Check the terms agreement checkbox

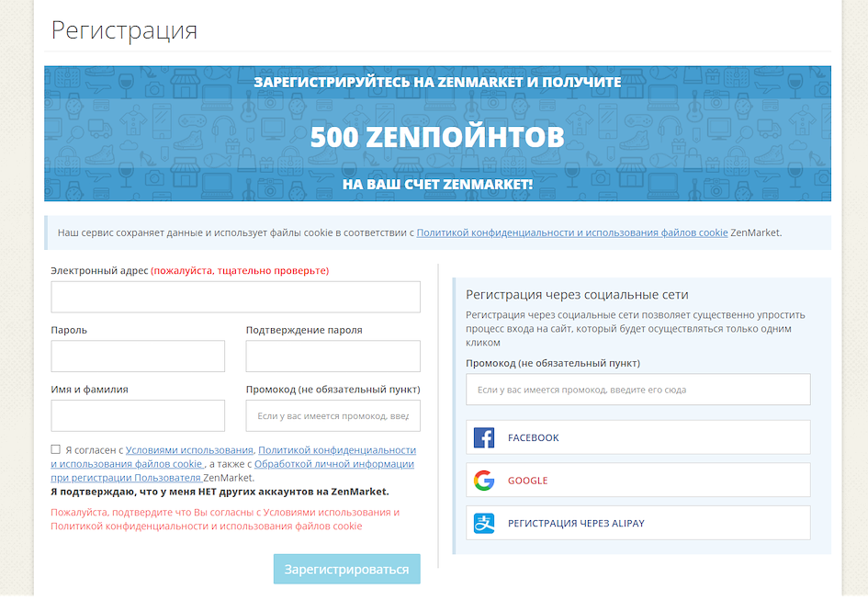point(55,449)
